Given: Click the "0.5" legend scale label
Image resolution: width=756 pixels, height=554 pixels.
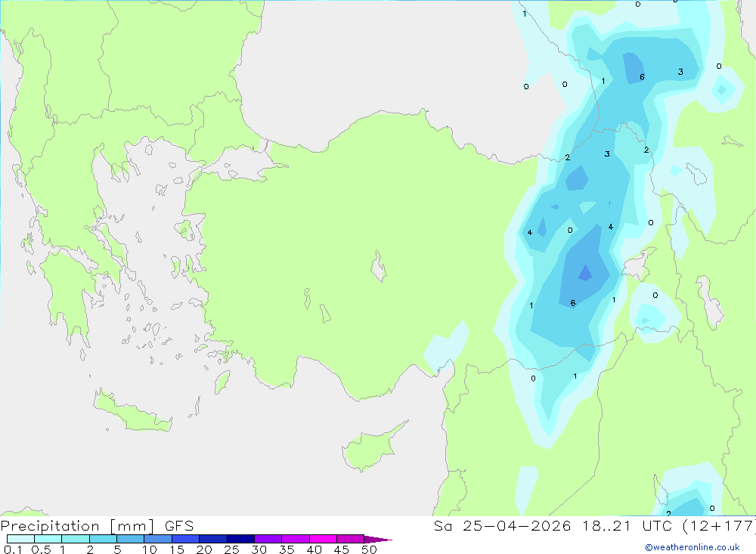Looking at the screenshot, I should 41,549.
